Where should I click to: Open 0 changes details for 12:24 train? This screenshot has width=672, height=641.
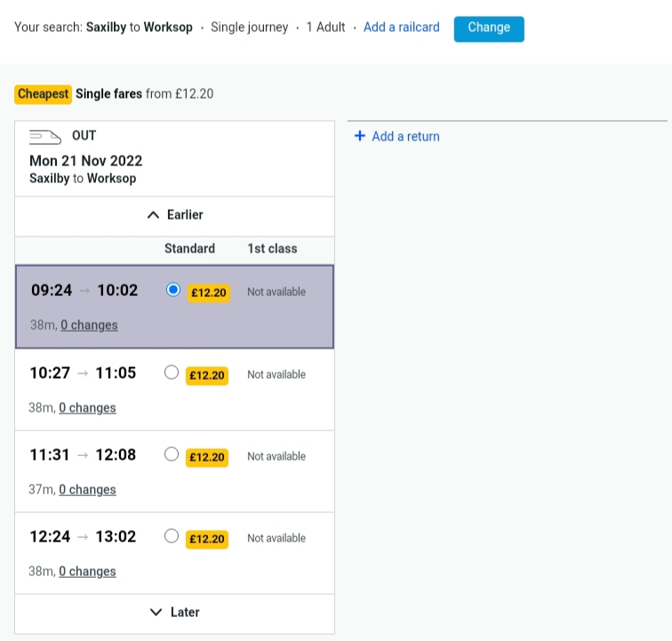(x=87, y=572)
